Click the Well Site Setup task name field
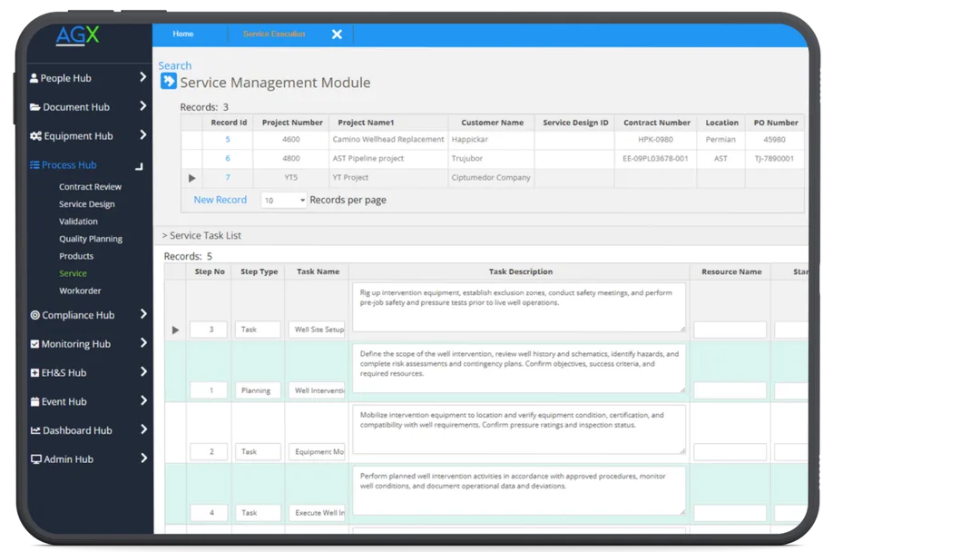 [x=317, y=330]
